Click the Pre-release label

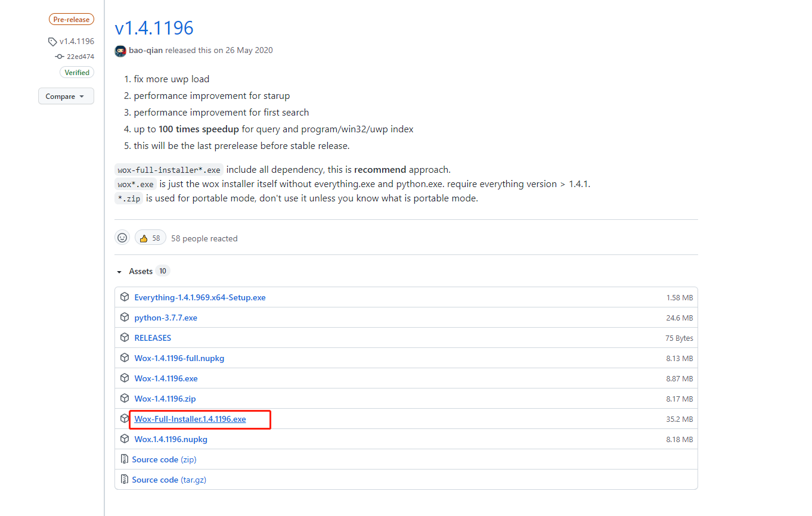[x=71, y=20]
